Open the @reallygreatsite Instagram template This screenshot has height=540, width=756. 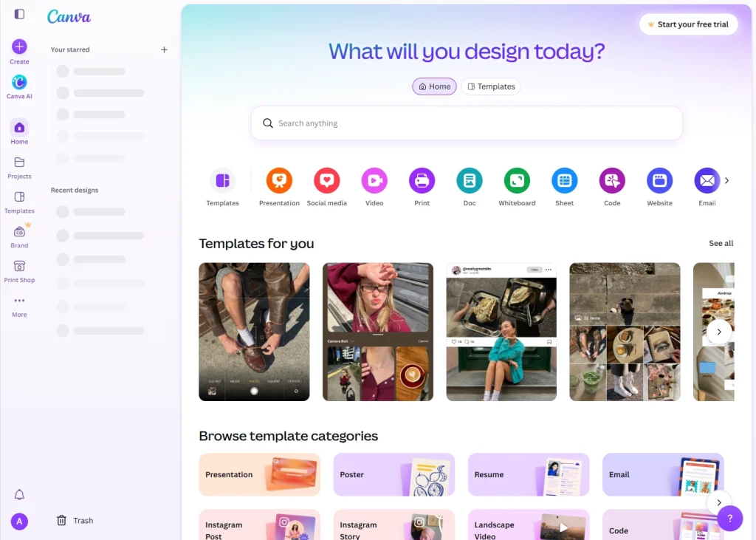tap(501, 332)
